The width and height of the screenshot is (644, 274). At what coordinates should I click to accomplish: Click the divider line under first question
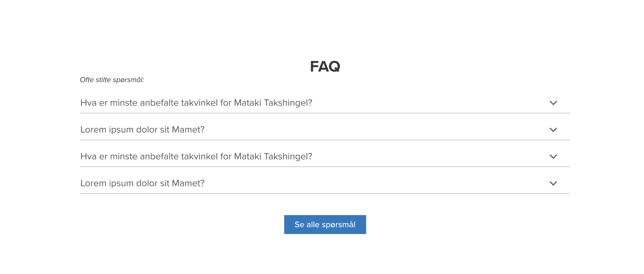tap(325, 113)
